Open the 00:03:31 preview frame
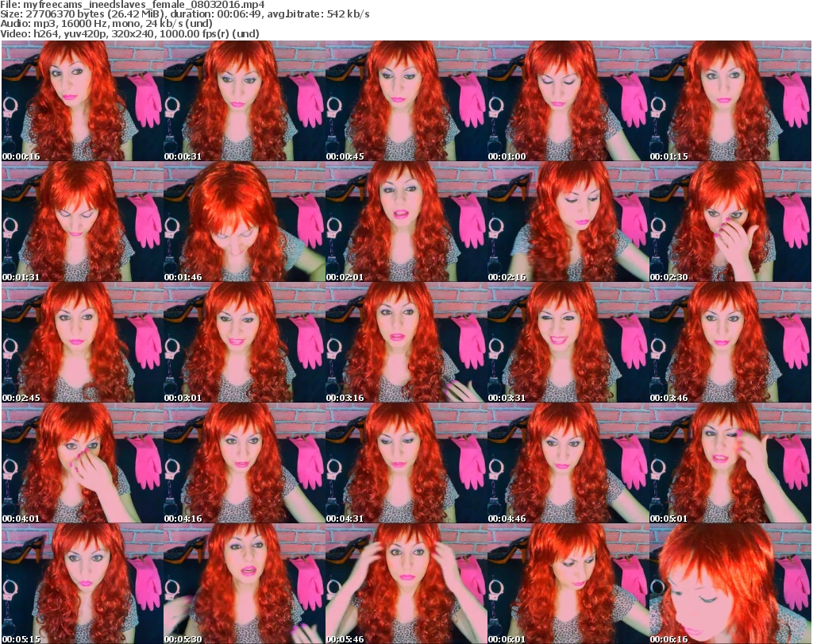This screenshot has height=644, width=813. coord(568,342)
